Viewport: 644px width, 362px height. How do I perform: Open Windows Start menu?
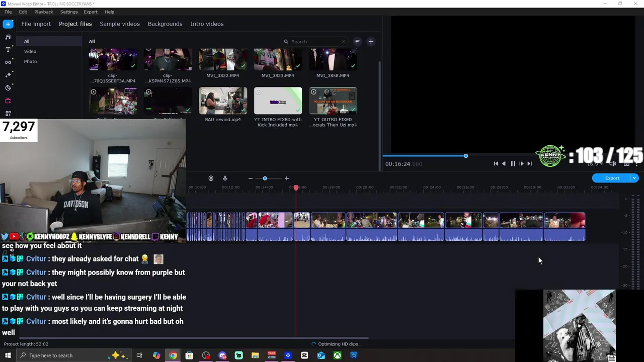[8, 355]
